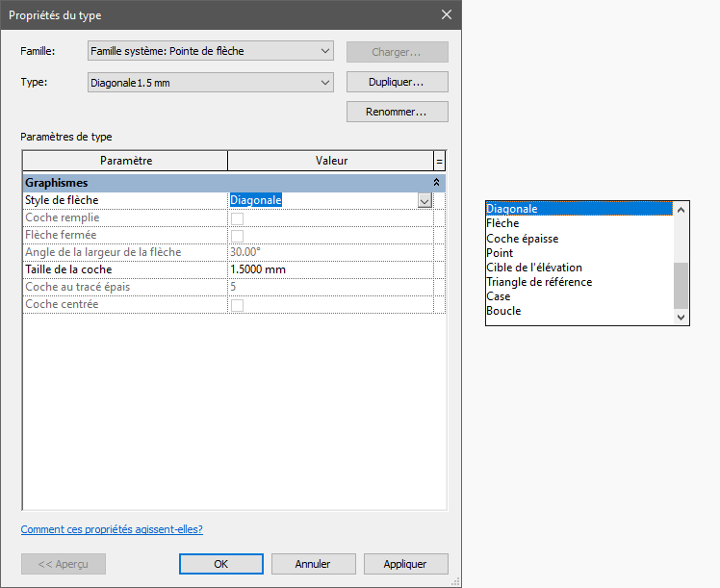Edit the Taille de la coche value
The height and width of the screenshot is (588, 720).
tap(327, 269)
